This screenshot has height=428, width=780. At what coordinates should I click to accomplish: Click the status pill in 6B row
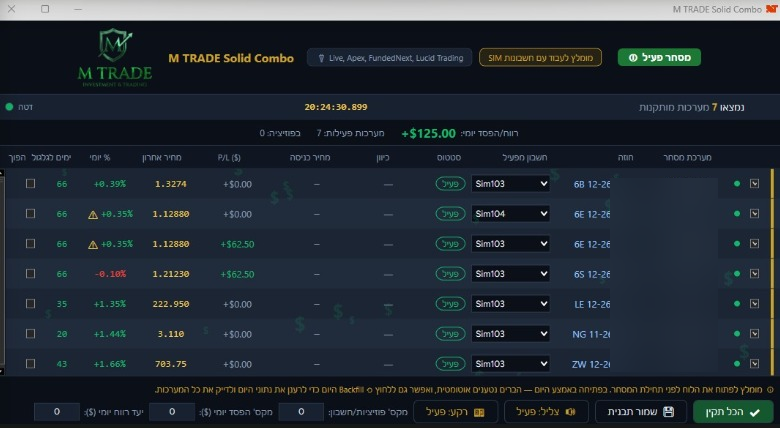pyautogui.click(x=450, y=184)
